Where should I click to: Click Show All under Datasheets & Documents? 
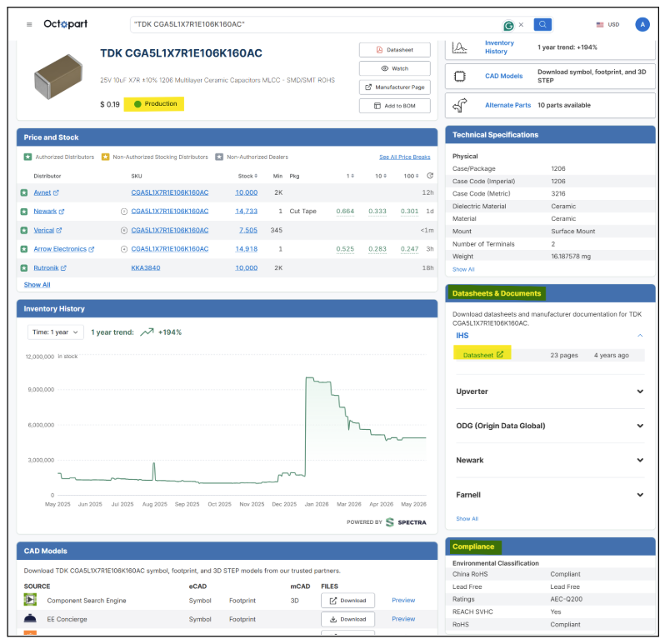(467, 518)
